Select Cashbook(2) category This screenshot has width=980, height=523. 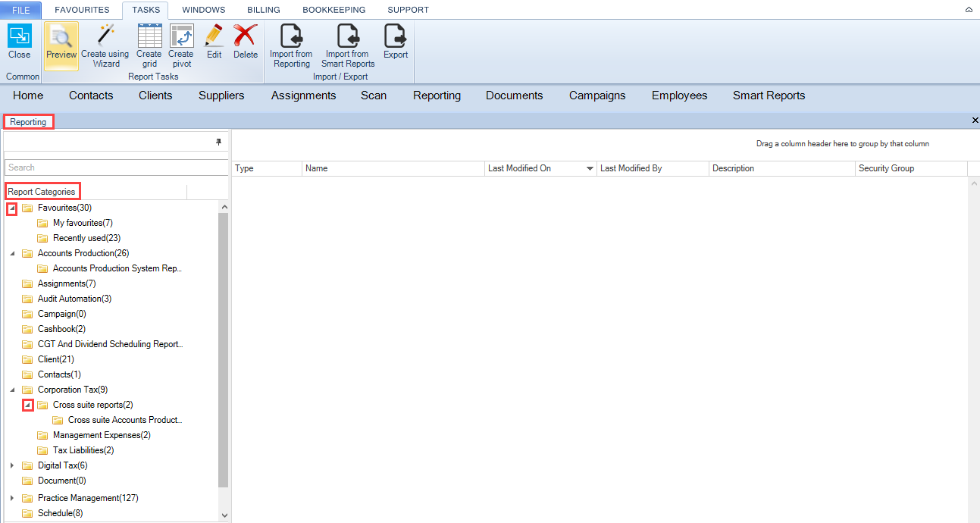[x=61, y=329]
